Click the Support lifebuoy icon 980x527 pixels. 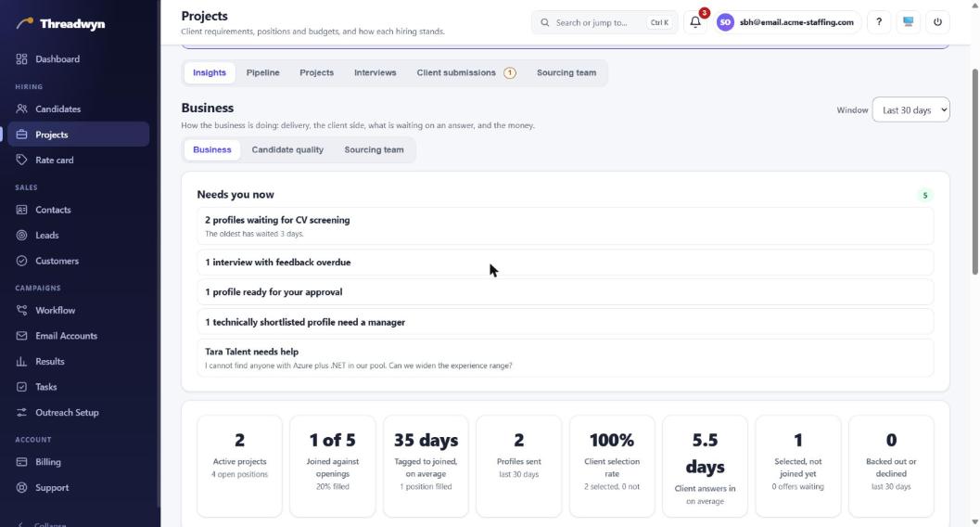click(22, 488)
